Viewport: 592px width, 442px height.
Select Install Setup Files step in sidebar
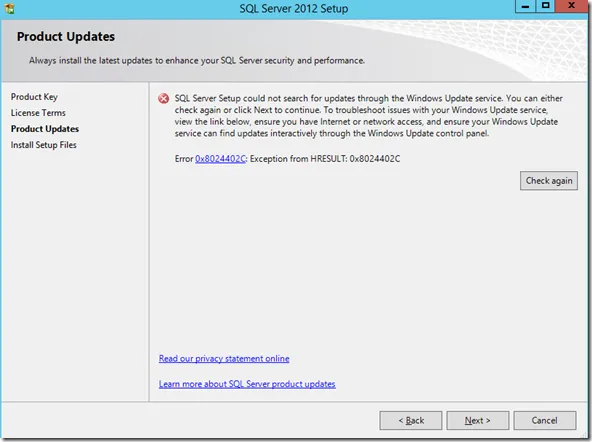[43, 145]
